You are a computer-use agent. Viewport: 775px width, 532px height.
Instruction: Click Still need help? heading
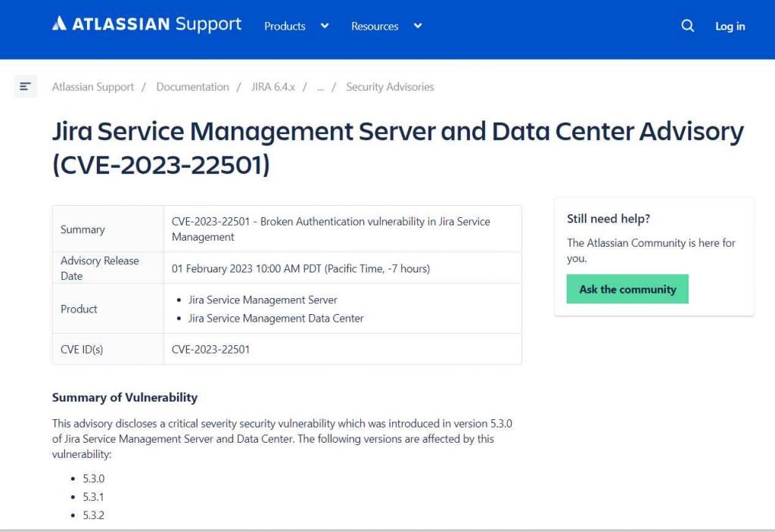click(608, 219)
